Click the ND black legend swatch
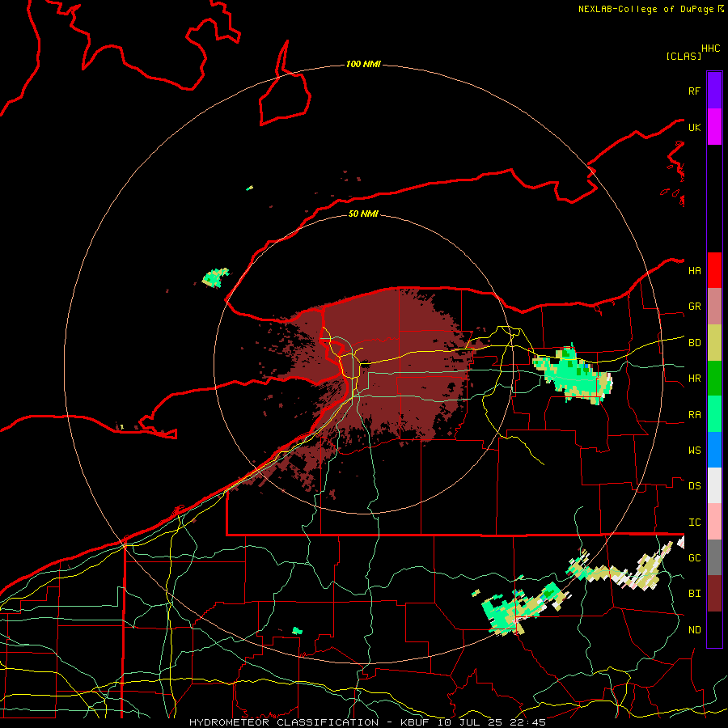Viewport: 728px width, 728px height. [x=714, y=629]
